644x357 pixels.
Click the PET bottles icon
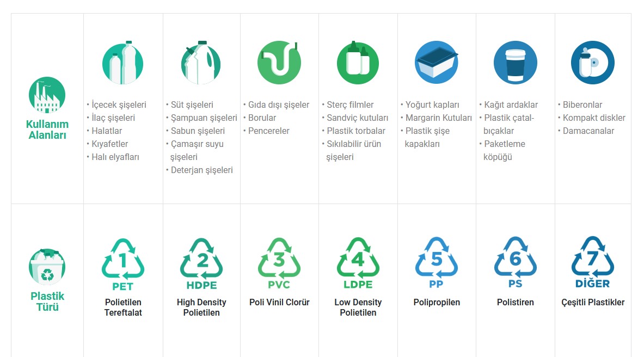[x=123, y=63]
